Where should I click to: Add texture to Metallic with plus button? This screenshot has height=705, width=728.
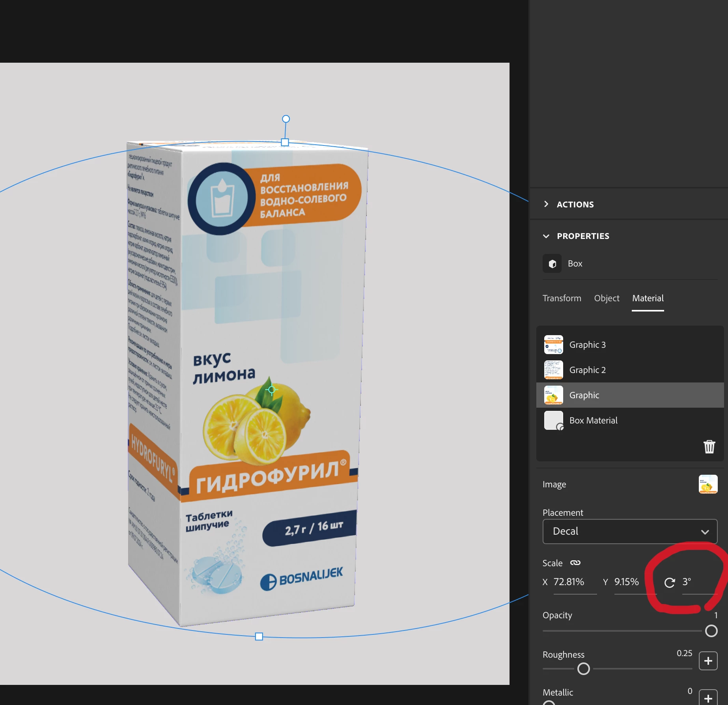708,698
